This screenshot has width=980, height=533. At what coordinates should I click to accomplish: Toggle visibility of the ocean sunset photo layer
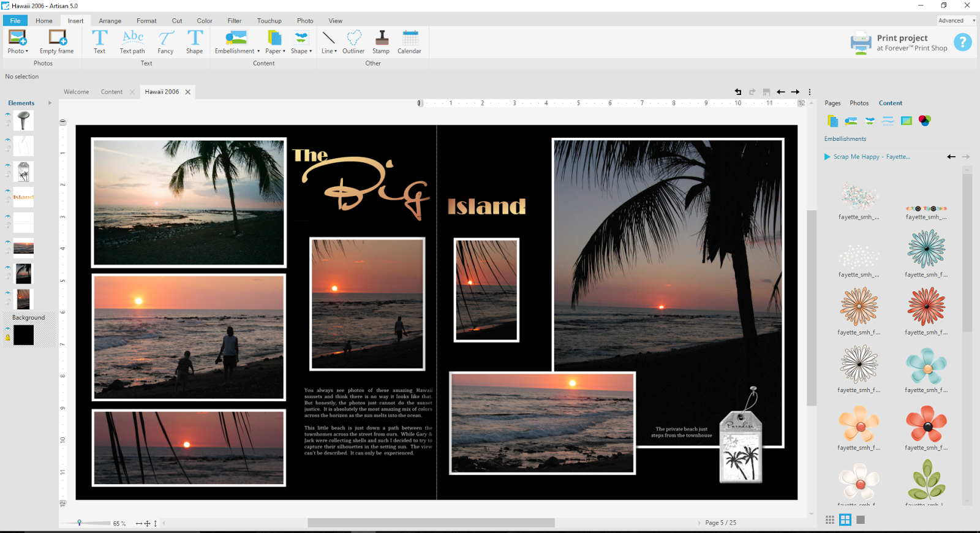pos(8,243)
